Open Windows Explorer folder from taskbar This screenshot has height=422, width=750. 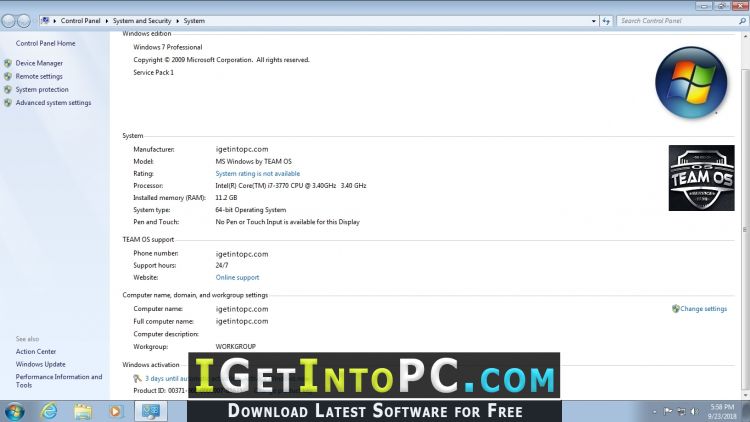[x=83, y=411]
